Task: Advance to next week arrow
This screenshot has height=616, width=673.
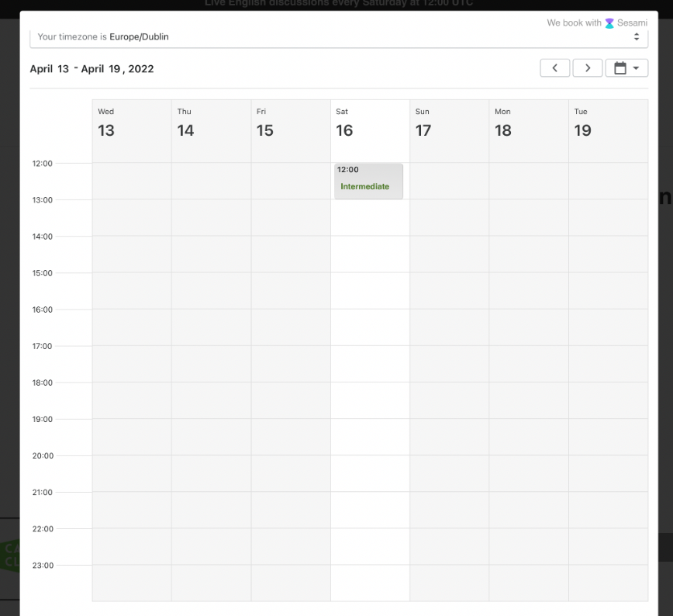Action: (588, 68)
